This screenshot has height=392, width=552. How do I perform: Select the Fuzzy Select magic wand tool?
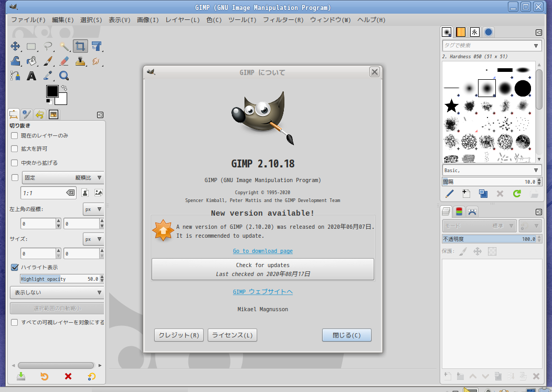(64, 46)
